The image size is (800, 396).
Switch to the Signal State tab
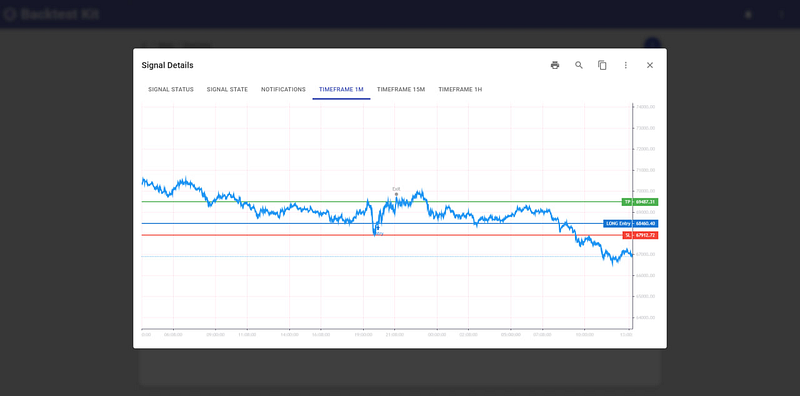(x=227, y=89)
